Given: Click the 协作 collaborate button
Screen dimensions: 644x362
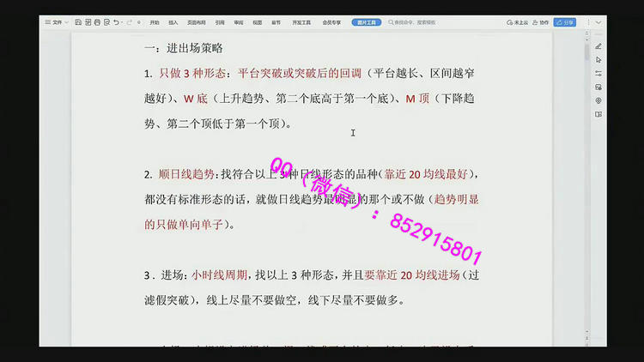Looking at the screenshot, I should [x=541, y=21].
